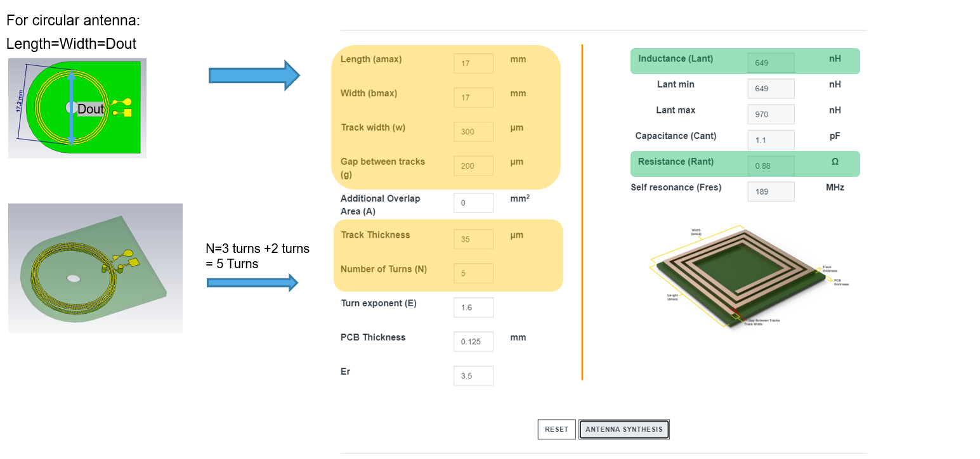This screenshot has height=459, width=980.
Task: Select the Lant min value box
Action: click(x=771, y=88)
